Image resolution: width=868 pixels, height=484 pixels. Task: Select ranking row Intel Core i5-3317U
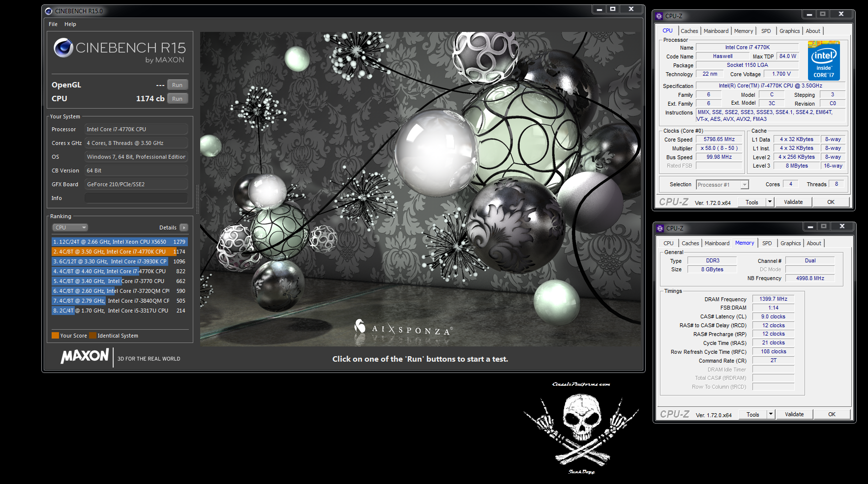click(120, 311)
